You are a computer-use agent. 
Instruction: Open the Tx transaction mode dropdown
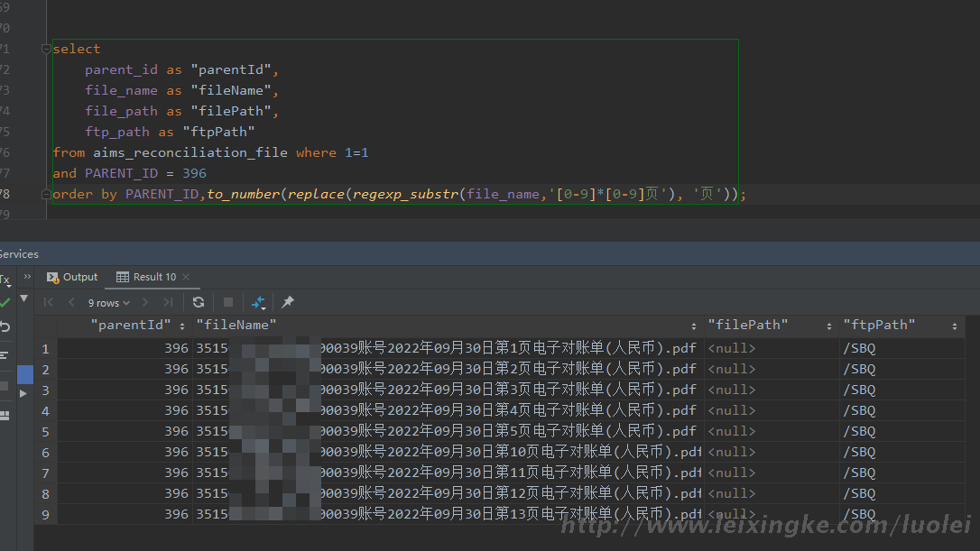click(5, 280)
